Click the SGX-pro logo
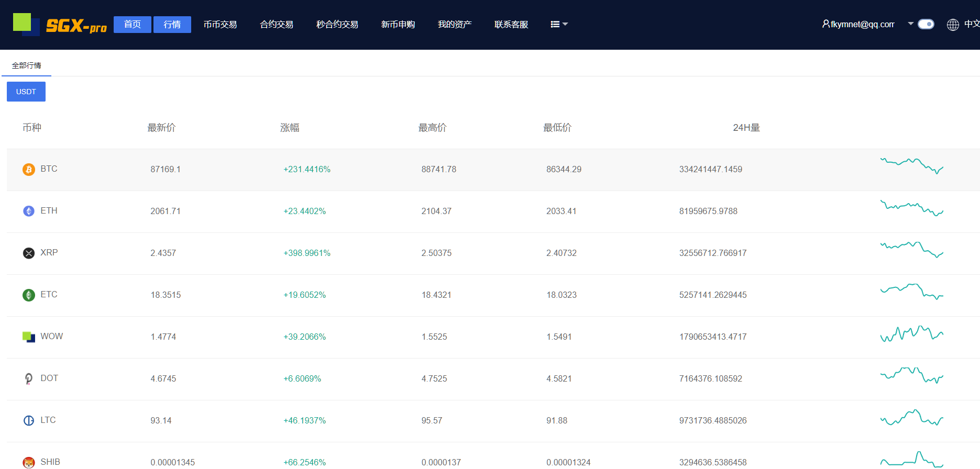Viewport: 980px width, 469px height. tap(60, 25)
